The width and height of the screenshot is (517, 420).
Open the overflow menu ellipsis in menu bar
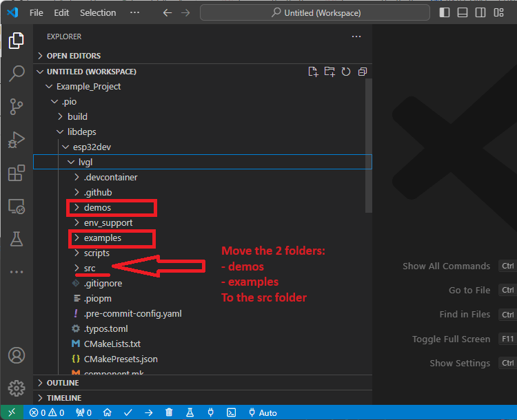pyautogui.click(x=134, y=13)
